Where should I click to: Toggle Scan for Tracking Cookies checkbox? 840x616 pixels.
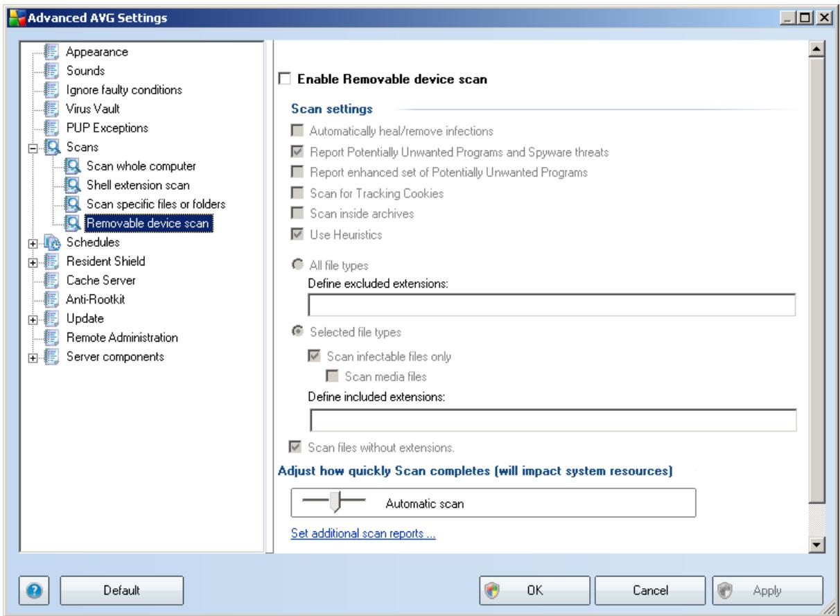point(297,193)
